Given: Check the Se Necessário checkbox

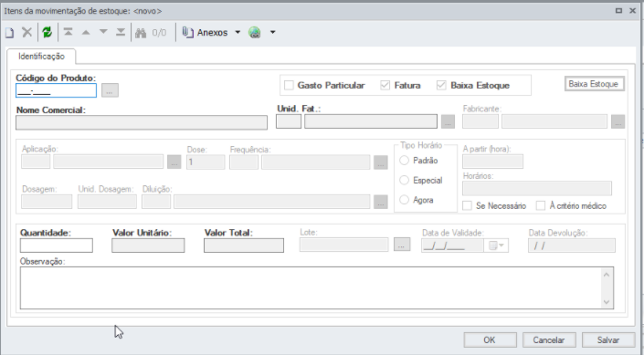Looking at the screenshot, I should pyautogui.click(x=467, y=205).
